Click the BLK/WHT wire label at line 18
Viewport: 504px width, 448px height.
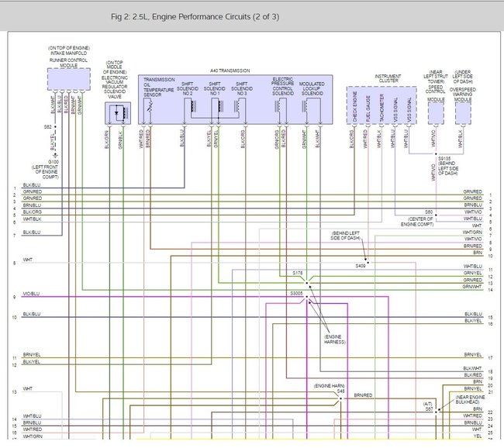[x=472, y=368]
